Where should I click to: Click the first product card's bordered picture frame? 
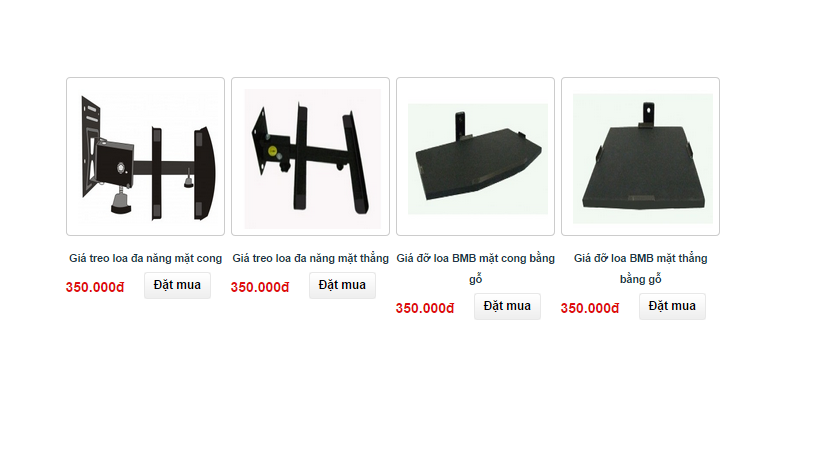pyautogui.click(x=145, y=157)
